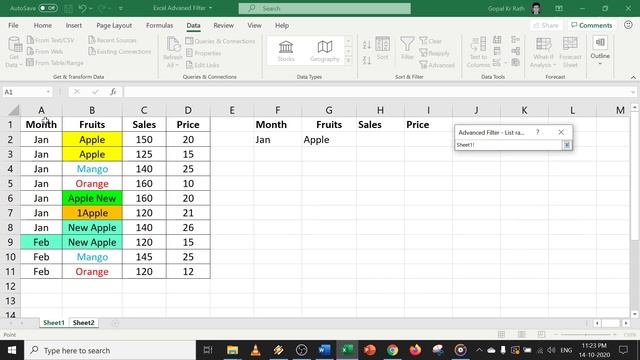This screenshot has width=640, height=360.
Task: Click the Select All corner triangle
Action: pyautogui.click(x=13, y=110)
